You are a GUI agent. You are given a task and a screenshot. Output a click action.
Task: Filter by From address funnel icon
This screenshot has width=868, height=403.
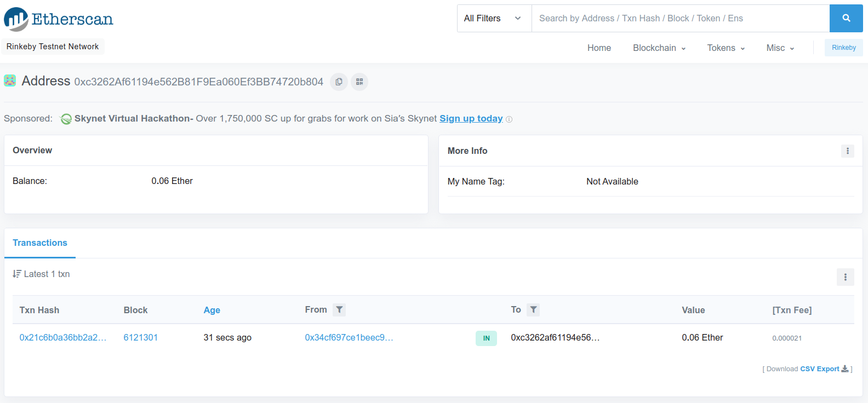[x=339, y=310]
